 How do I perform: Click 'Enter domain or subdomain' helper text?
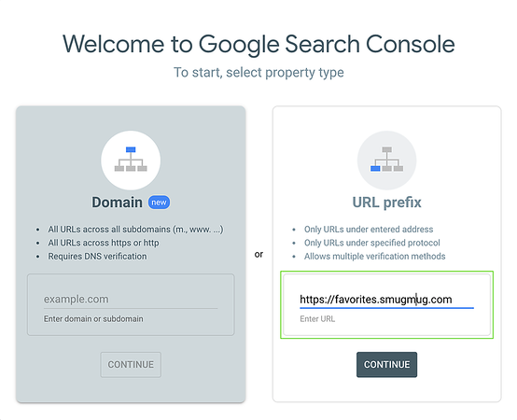pyautogui.click(x=93, y=319)
